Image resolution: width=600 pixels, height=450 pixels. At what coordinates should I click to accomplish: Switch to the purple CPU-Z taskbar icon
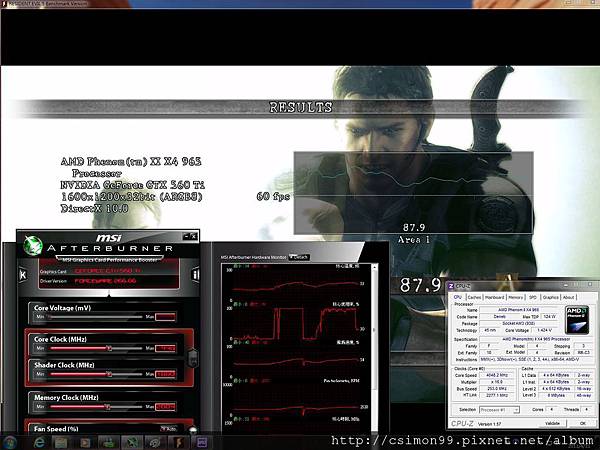coord(201,443)
